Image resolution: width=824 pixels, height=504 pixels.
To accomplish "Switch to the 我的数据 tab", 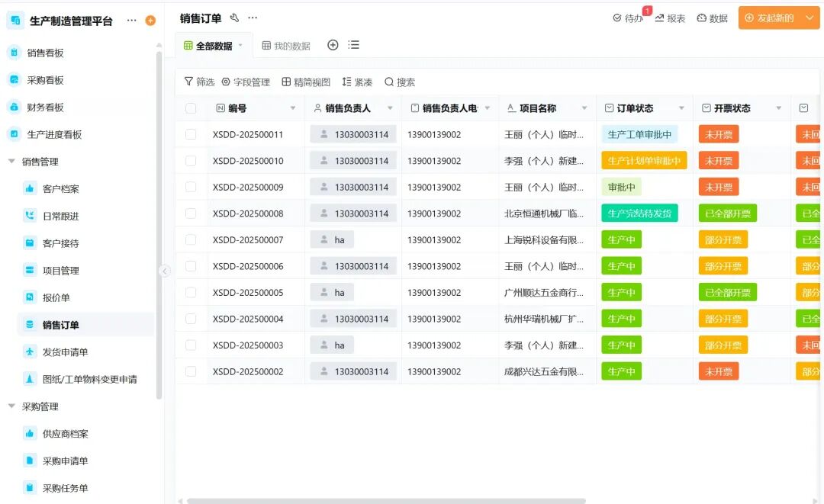I will (286, 46).
